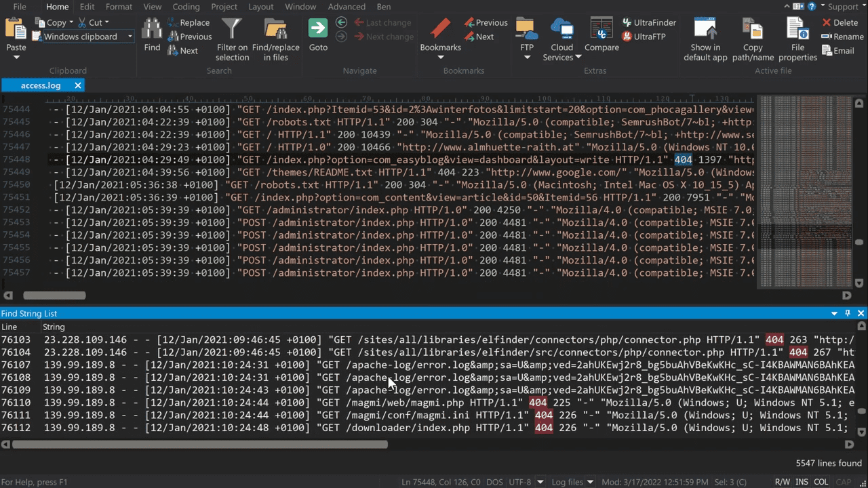
Task: Click the editor horizontal scrollbar thumb
Action: (54, 296)
